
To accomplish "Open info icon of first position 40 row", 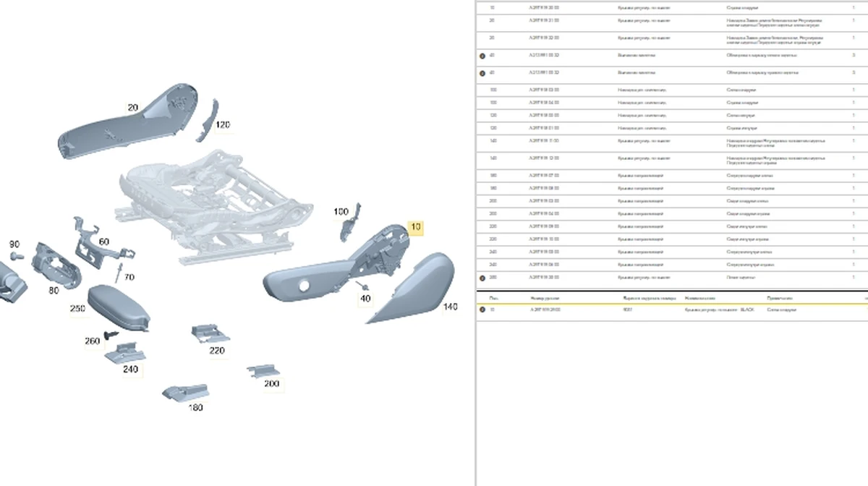I will 482,56.
